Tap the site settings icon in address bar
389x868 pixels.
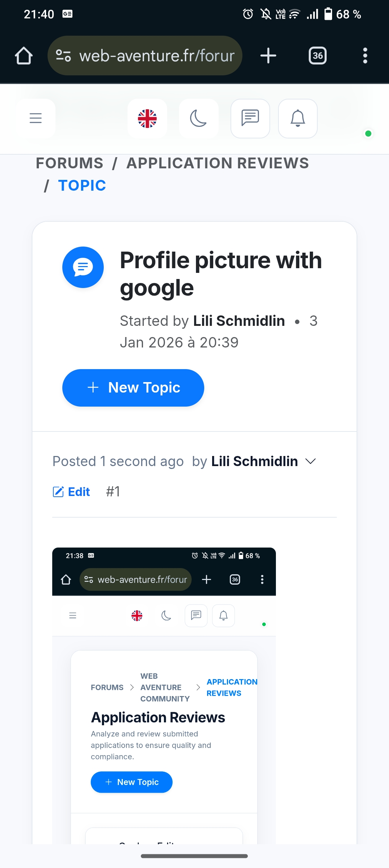(x=63, y=56)
